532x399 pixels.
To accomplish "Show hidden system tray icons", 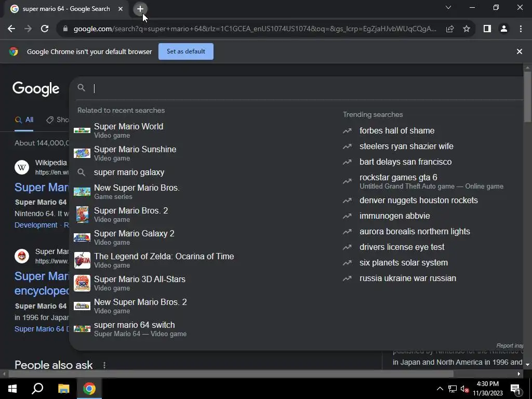I will (x=440, y=389).
